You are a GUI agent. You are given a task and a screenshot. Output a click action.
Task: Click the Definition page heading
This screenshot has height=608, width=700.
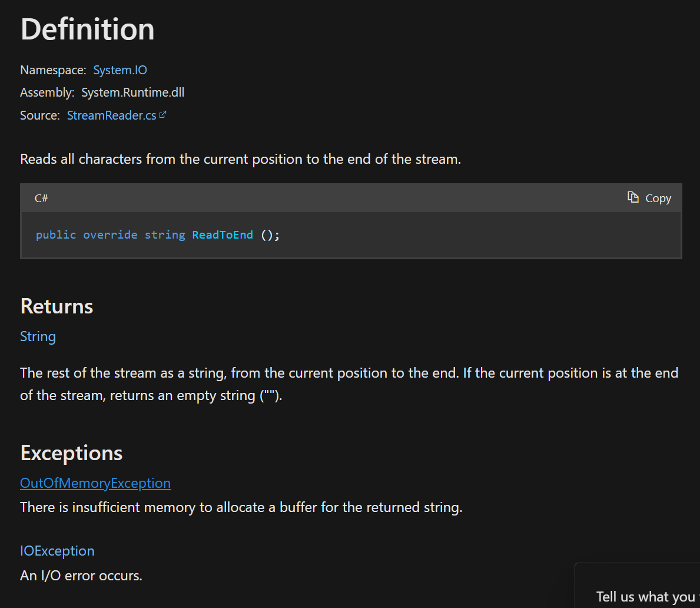coord(87,29)
